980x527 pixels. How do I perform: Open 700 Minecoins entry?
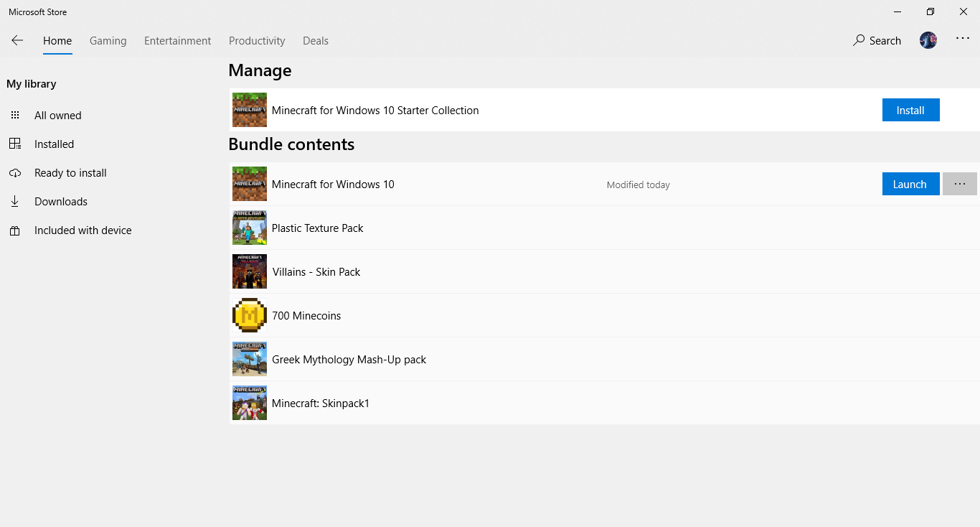point(605,315)
